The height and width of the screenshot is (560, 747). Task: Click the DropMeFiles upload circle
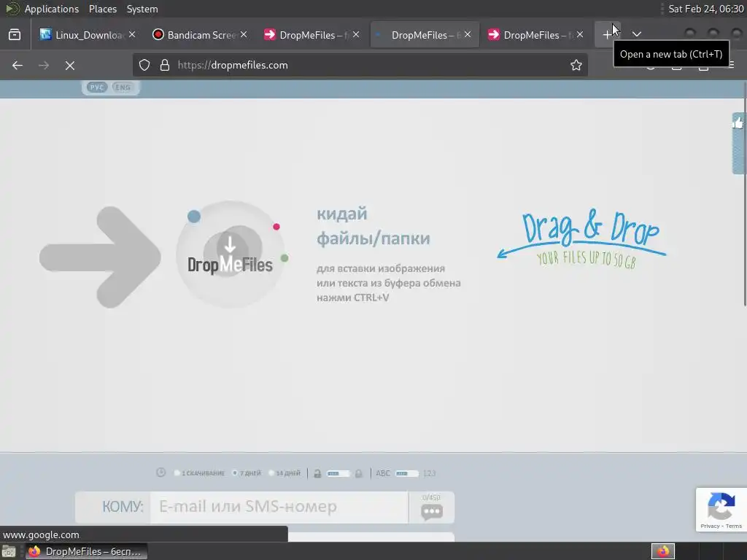click(231, 254)
